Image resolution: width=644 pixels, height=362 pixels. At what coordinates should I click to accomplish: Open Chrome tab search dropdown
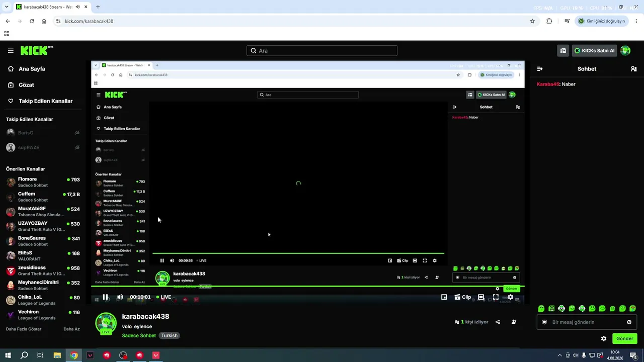7,7
